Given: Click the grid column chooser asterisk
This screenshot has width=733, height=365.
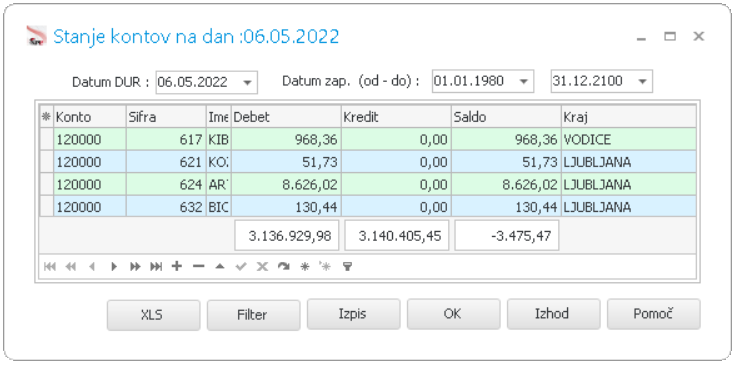Looking at the screenshot, I should (x=46, y=117).
